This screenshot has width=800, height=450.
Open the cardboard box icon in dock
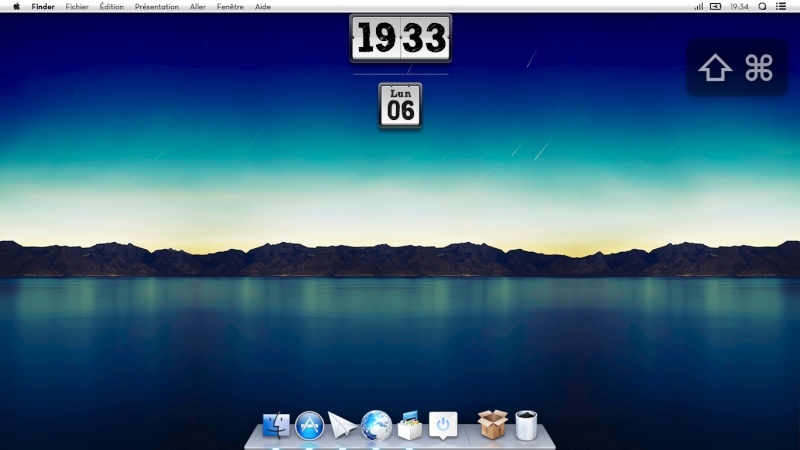[x=492, y=425]
